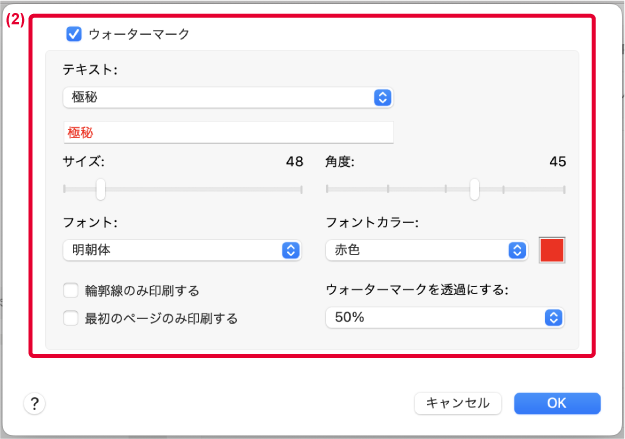The width and height of the screenshot is (625, 439).
Task: Click the help question mark button
Action: pyautogui.click(x=35, y=404)
